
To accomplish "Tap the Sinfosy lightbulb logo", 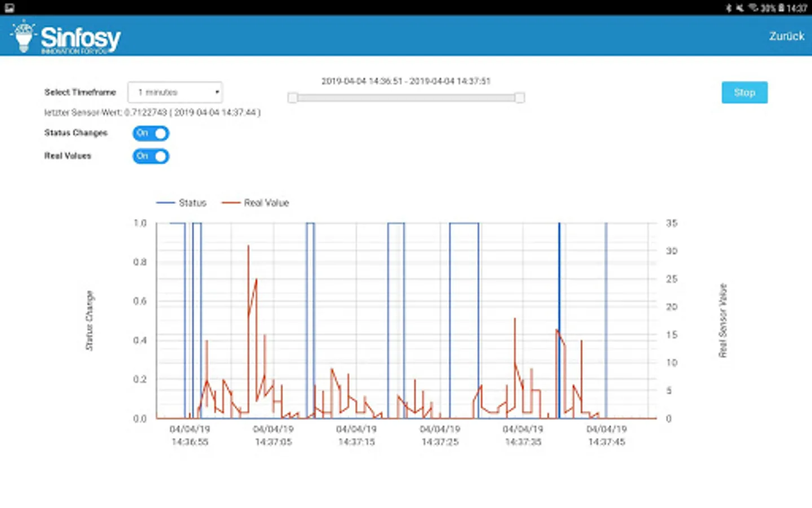I will tap(23, 36).
